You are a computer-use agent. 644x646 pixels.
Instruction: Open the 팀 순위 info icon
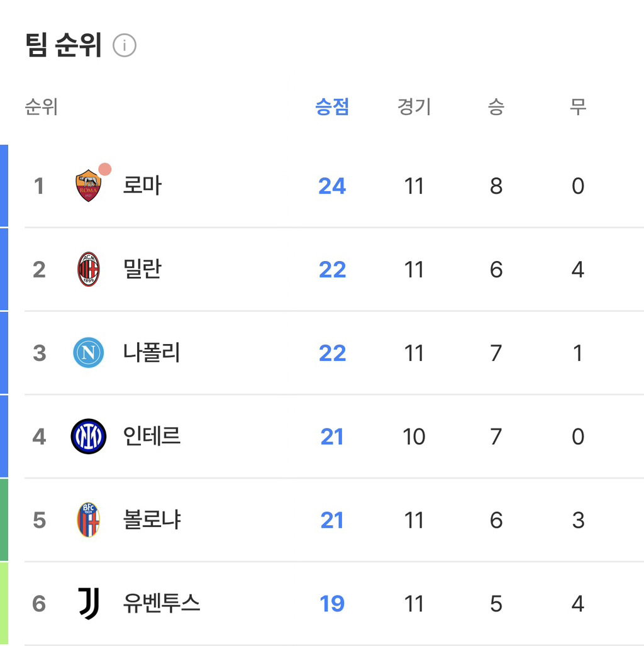tap(125, 45)
